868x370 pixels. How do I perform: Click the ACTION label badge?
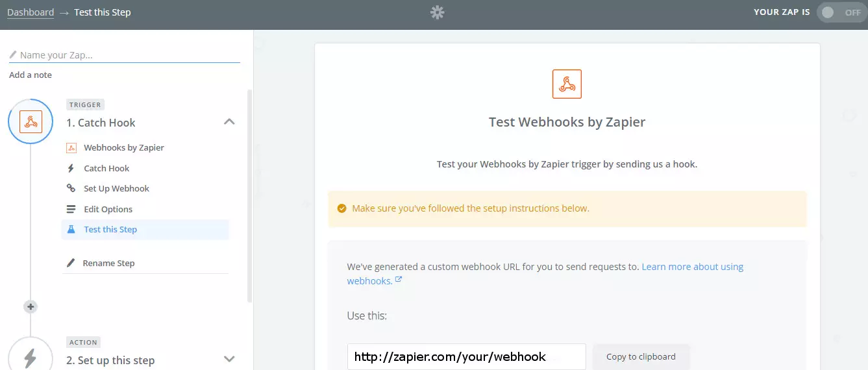tap(83, 342)
